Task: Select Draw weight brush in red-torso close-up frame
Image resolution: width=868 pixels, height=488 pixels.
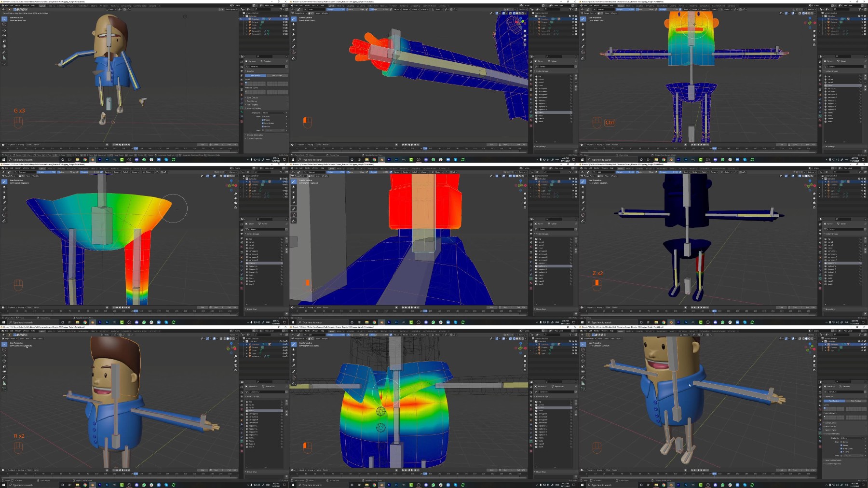Action: pyautogui.click(x=294, y=182)
